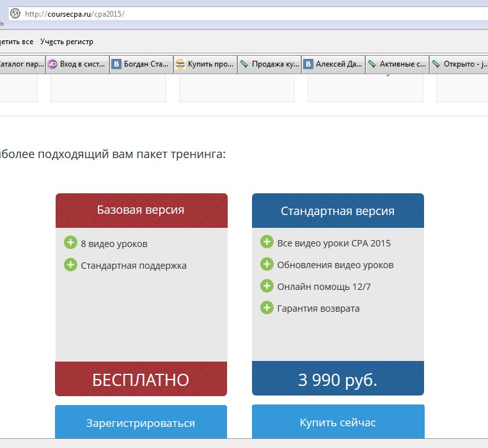
Task: Toggle the 'Учесть регистр' find option
Action: click(x=67, y=42)
